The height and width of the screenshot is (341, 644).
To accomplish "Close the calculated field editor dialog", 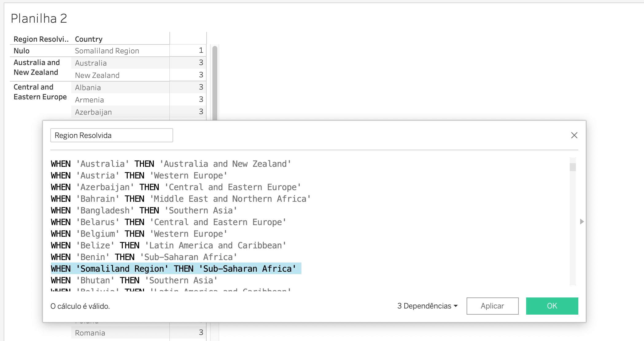I will (574, 135).
